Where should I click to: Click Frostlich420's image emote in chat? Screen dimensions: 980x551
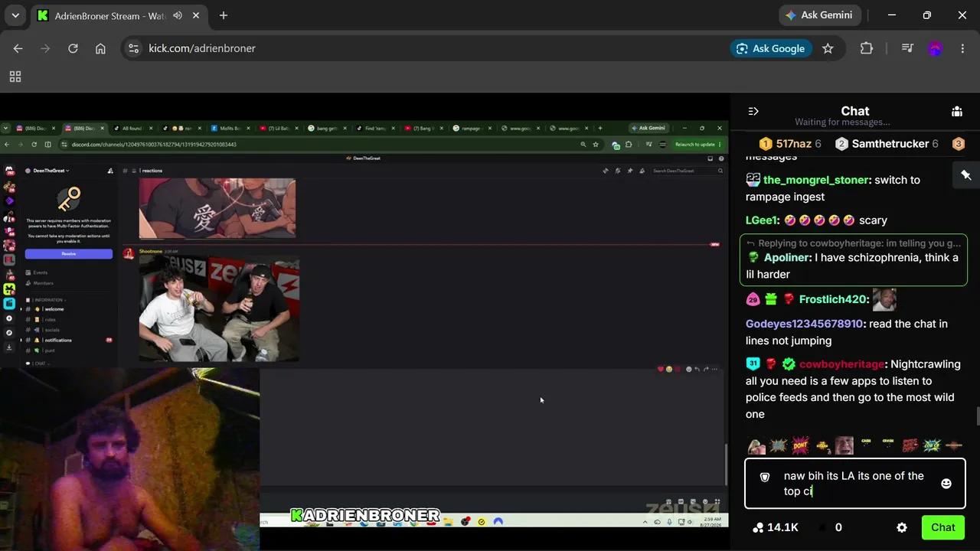pyautogui.click(x=884, y=299)
